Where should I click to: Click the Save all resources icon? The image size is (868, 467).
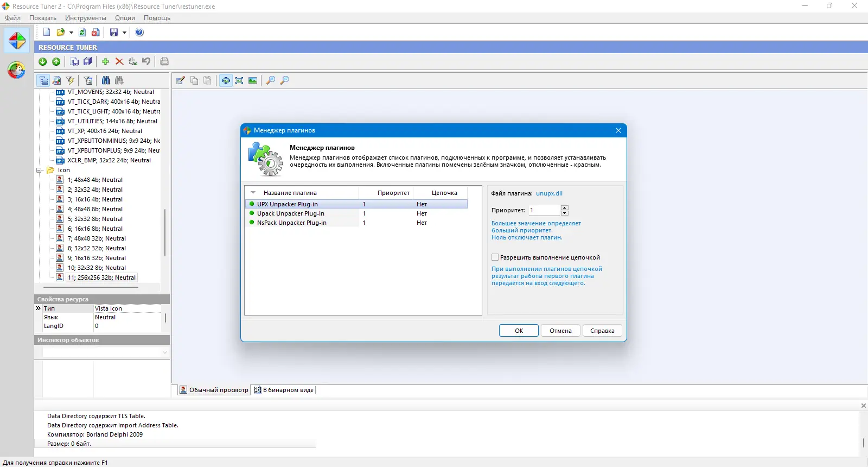click(x=87, y=61)
